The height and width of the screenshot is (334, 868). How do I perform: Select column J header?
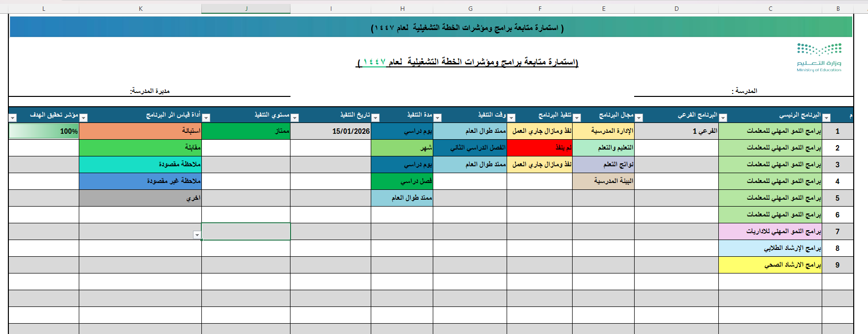tap(246, 8)
